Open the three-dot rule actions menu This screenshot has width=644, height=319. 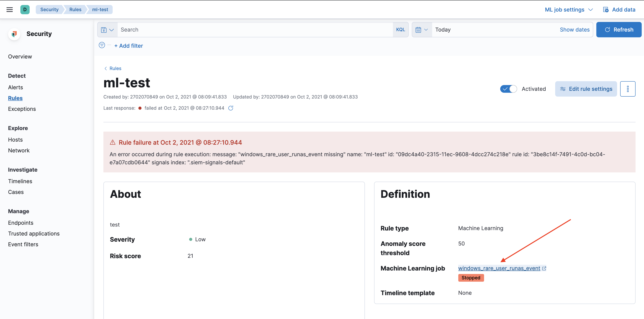click(627, 89)
